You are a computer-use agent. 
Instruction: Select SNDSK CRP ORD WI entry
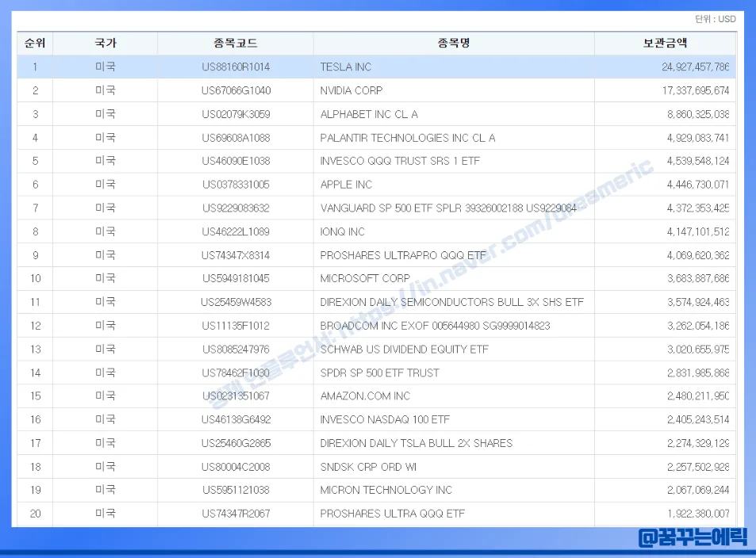[x=368, y=467]
